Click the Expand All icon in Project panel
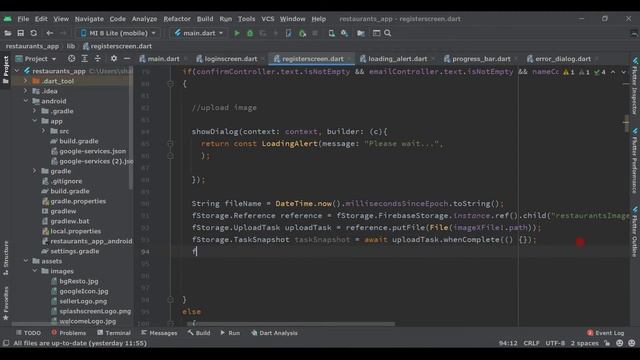The image size is (640, 360). click(84, 59)
